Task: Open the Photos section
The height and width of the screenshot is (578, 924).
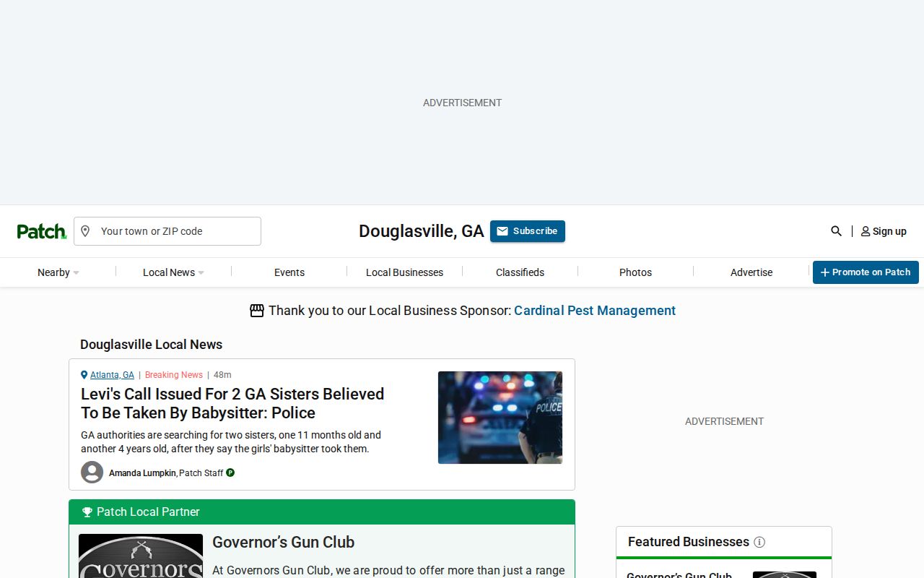Action: tap(635, 272)
